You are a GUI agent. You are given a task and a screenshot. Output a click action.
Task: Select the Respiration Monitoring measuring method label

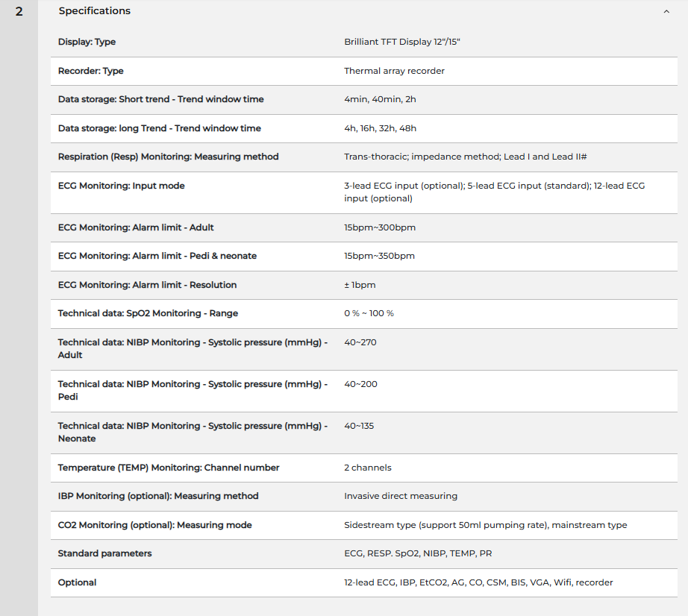click(168, 157)
